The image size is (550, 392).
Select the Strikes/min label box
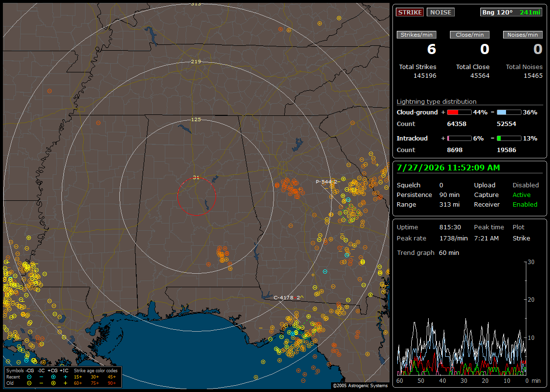pyautogui.click(x=416, y=35)
